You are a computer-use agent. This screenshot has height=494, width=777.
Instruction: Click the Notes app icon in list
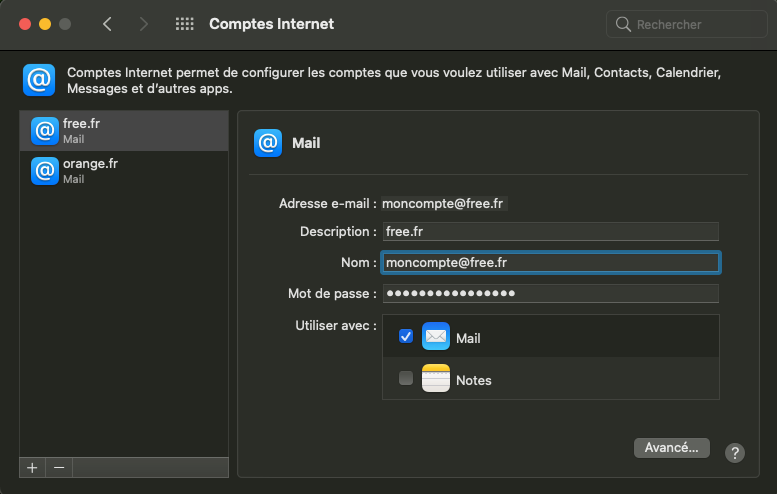(436, 379)
